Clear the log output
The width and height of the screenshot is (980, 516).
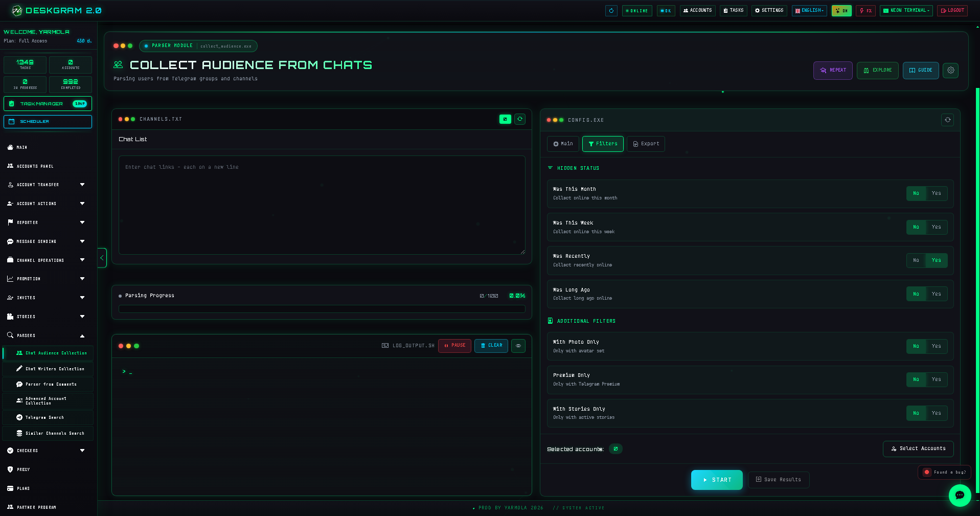point(491,346)
